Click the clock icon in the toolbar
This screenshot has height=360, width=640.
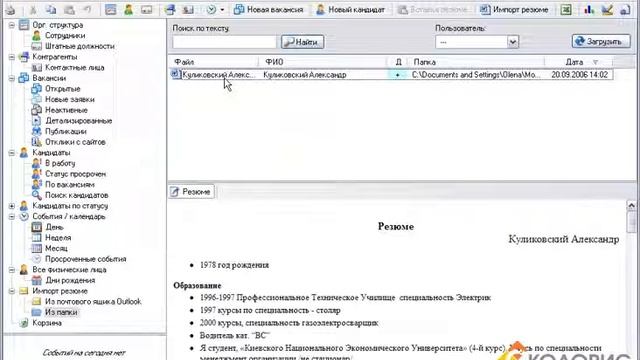pyautogui.click(x=211, y=9)
